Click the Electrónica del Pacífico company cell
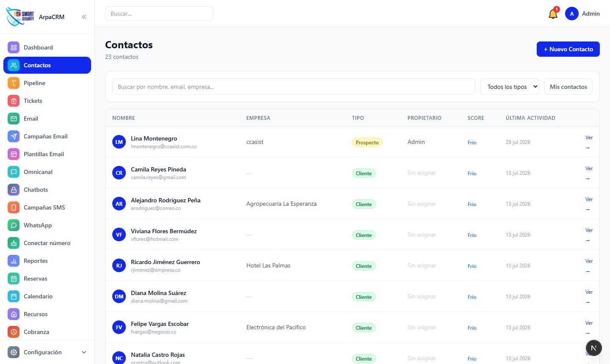The height and width of the screenshot is (364, 610). 276,327
